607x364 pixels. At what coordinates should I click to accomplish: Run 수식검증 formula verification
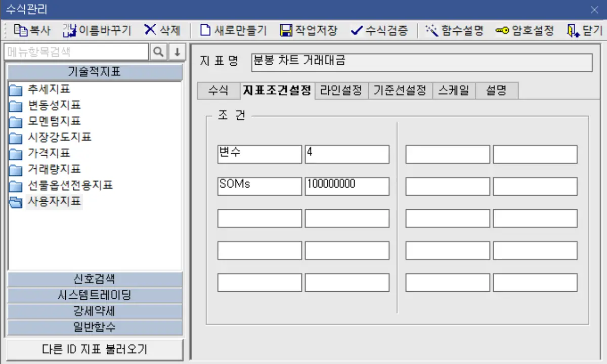[x=379, y=30]
